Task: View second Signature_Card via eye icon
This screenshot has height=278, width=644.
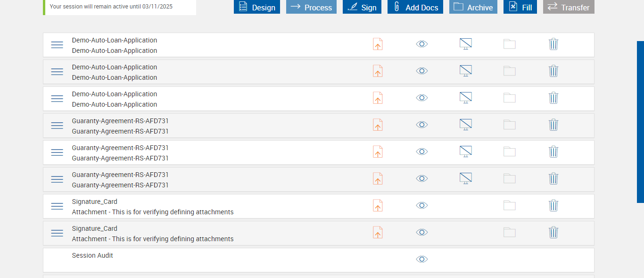Action: coord(422,232)
